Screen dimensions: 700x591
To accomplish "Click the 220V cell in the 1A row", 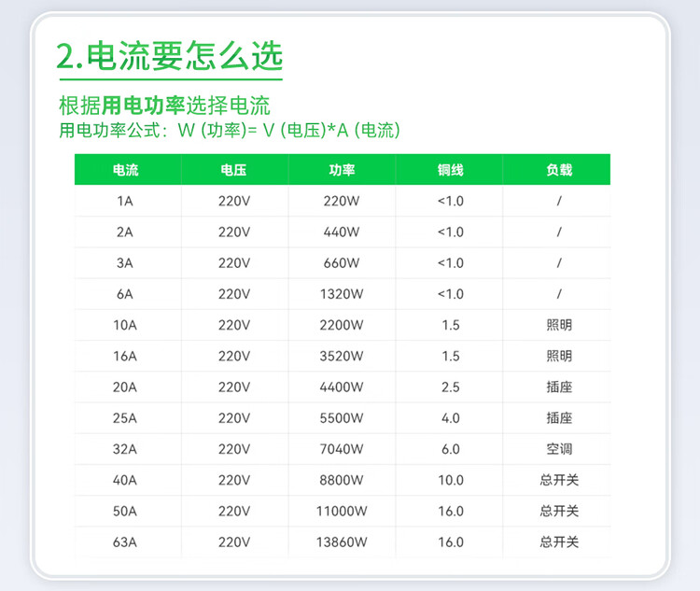I will [234, 201].
